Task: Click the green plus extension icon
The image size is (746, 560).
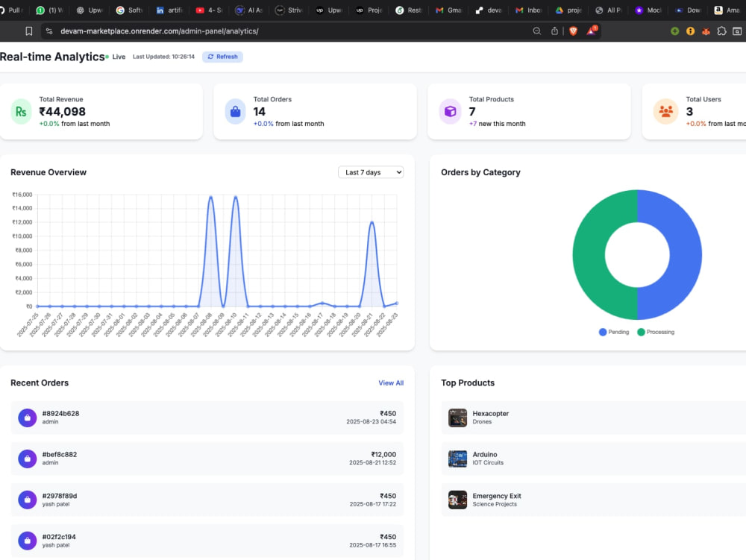Action: [674, 31]
